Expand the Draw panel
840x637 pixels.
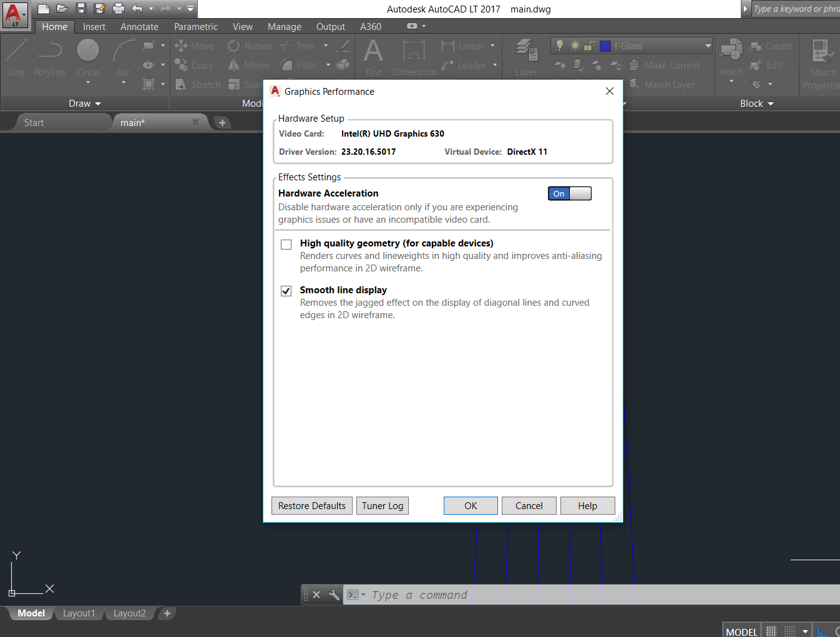pos(85,103)
